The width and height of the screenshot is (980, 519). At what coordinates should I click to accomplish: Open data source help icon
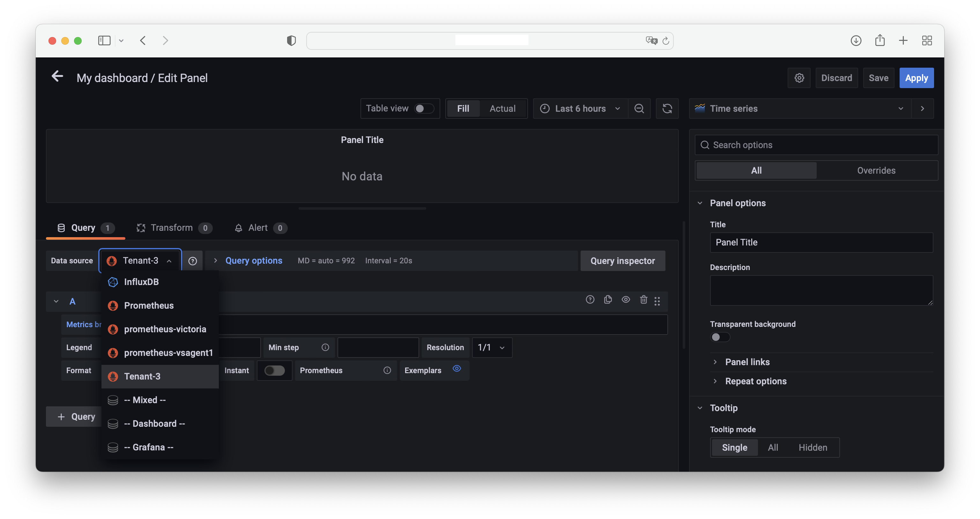(192, 261)
